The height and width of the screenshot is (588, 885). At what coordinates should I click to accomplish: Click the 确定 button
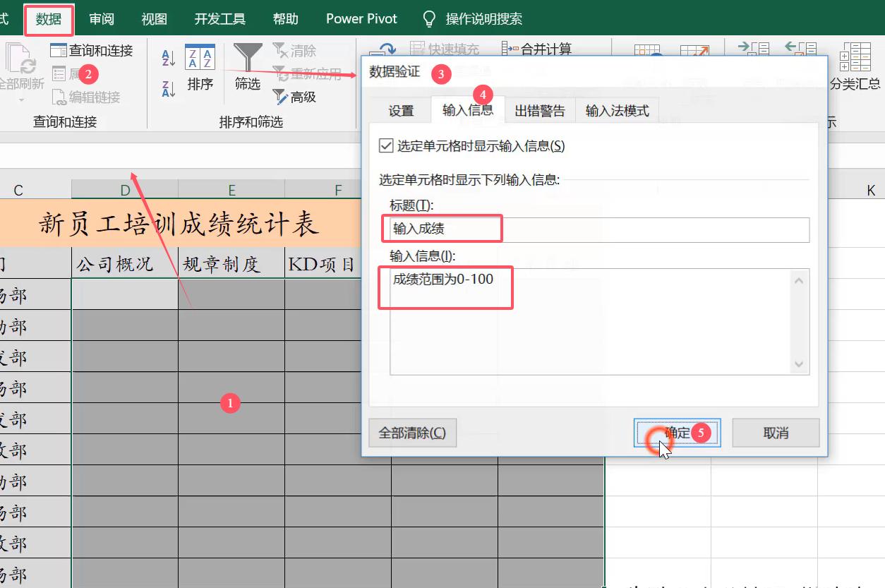[x=677, y=433]
